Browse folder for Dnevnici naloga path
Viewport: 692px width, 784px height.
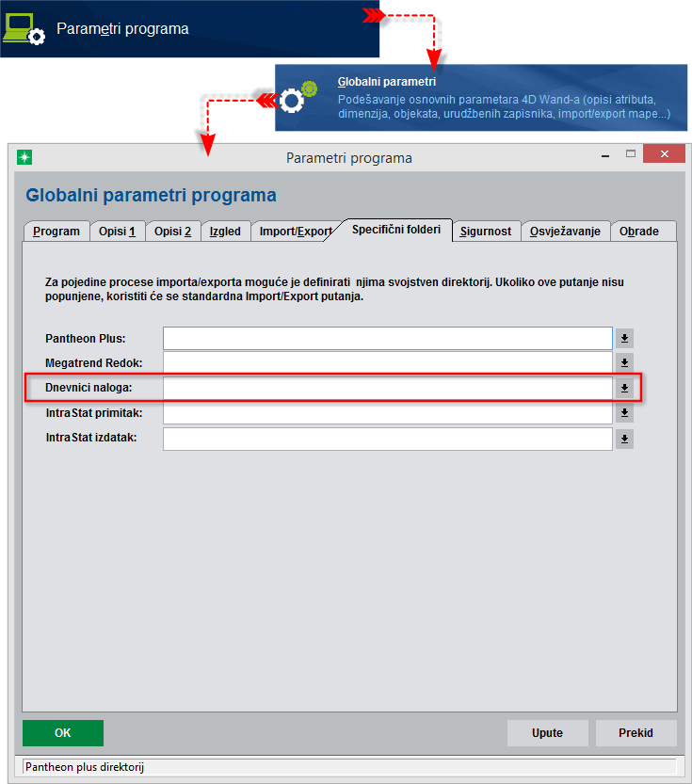click(624, 388)
